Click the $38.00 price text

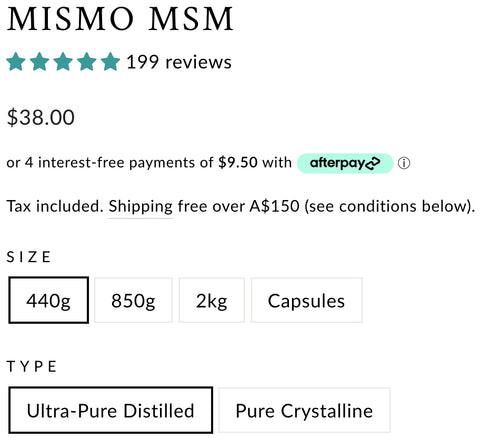pos(41,118)
